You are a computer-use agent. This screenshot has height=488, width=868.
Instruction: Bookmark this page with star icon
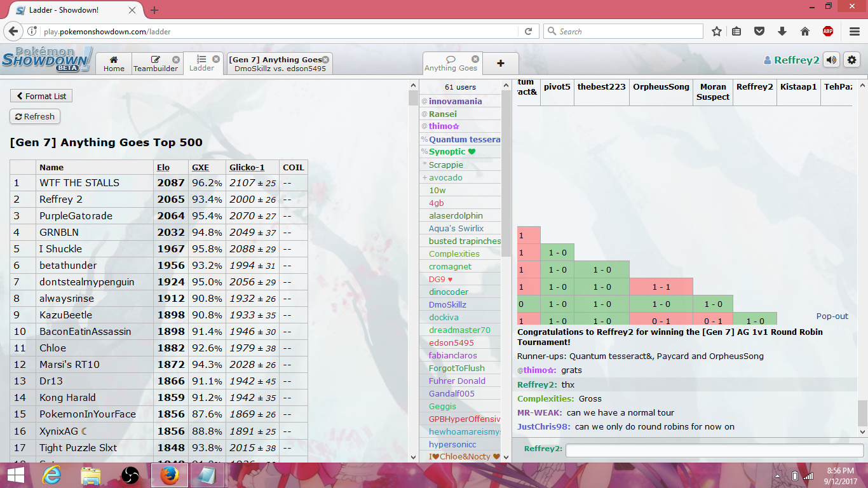click(717, 31)
